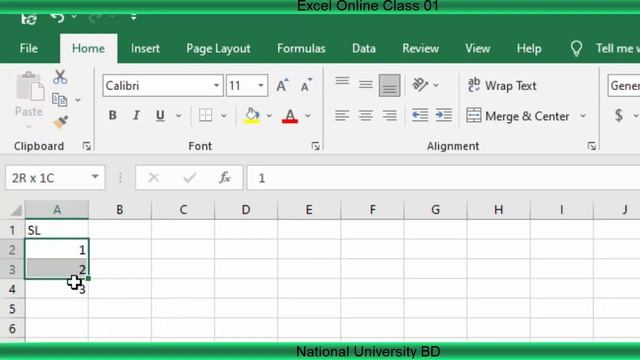Screen dimensions: 640x360
Task: Expand the Paste options arrow
Action: coord(29,126)
